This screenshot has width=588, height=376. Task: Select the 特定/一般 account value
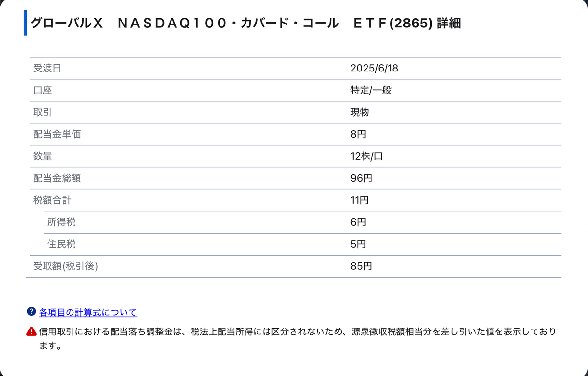(x=371, y=90)
